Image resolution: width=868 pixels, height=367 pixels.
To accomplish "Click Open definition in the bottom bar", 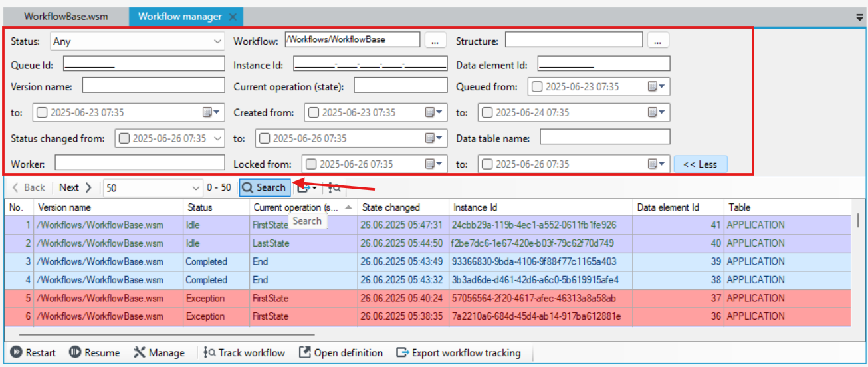I will click(341, 353).
